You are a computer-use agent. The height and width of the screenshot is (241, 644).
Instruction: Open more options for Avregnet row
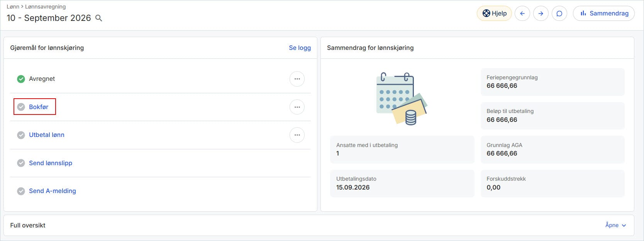(297, 79)
